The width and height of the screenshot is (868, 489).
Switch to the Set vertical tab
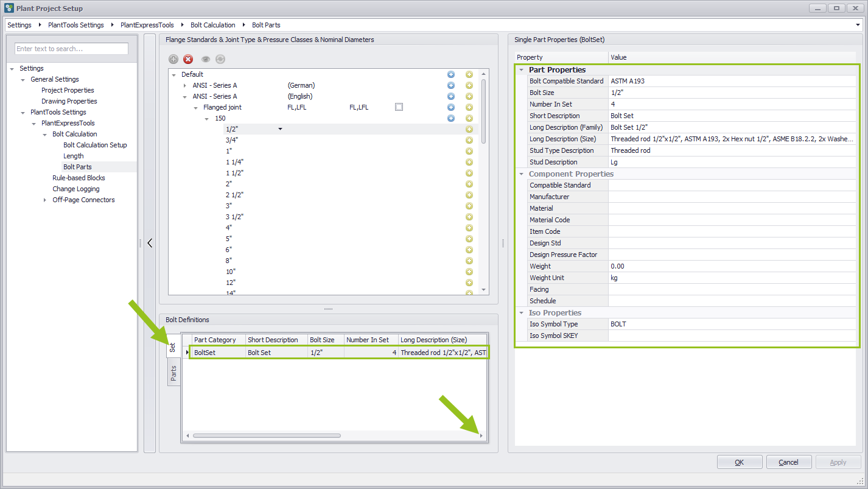(173, 347)
